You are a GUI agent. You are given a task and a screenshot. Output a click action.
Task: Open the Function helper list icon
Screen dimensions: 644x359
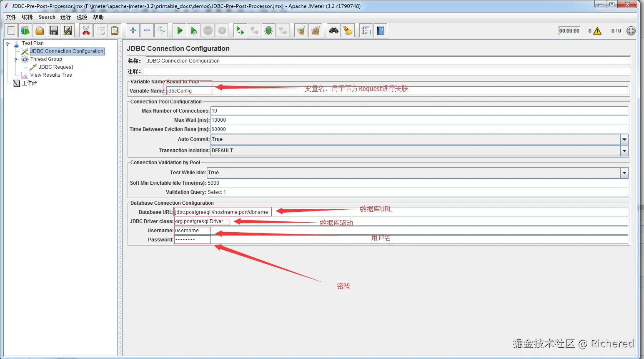(366, 30)
